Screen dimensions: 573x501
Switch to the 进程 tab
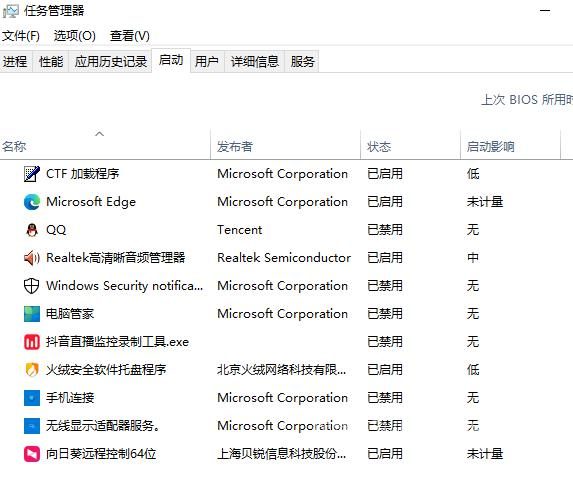tap(15, 61)
